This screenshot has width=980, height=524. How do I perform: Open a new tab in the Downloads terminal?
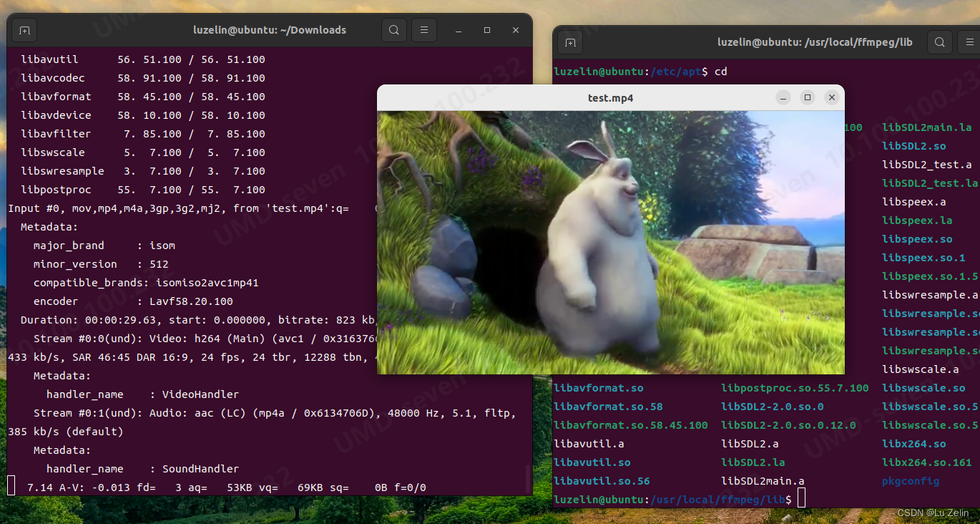pos(24,30)
